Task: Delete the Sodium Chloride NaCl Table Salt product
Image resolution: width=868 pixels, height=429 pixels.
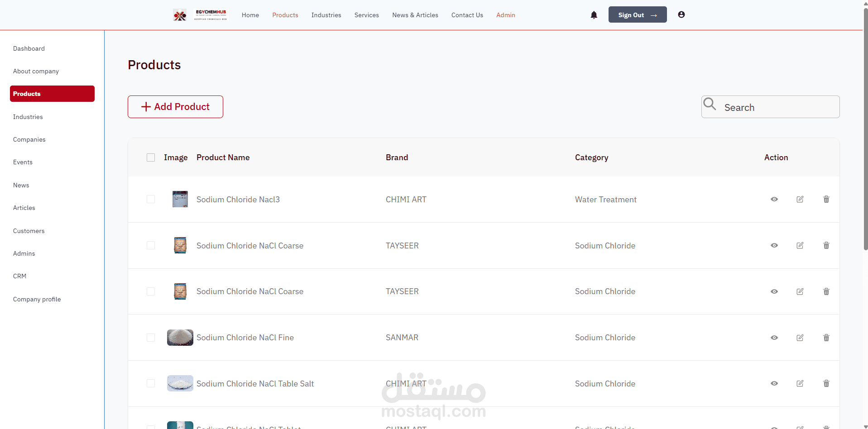Action: tap(826, 383)
